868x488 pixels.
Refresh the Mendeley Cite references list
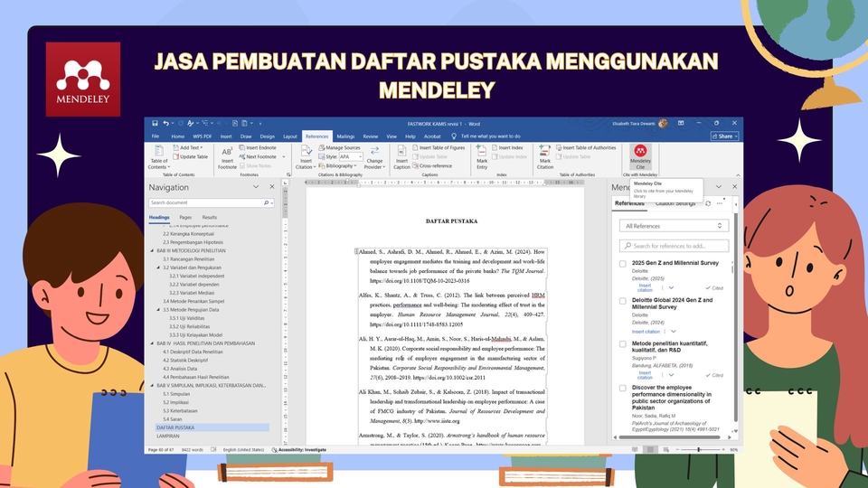click(x=708, y=203)
